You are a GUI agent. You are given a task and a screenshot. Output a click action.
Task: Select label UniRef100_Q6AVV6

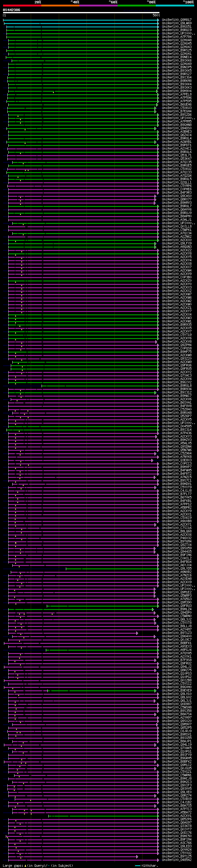click(x=176, y=210)
